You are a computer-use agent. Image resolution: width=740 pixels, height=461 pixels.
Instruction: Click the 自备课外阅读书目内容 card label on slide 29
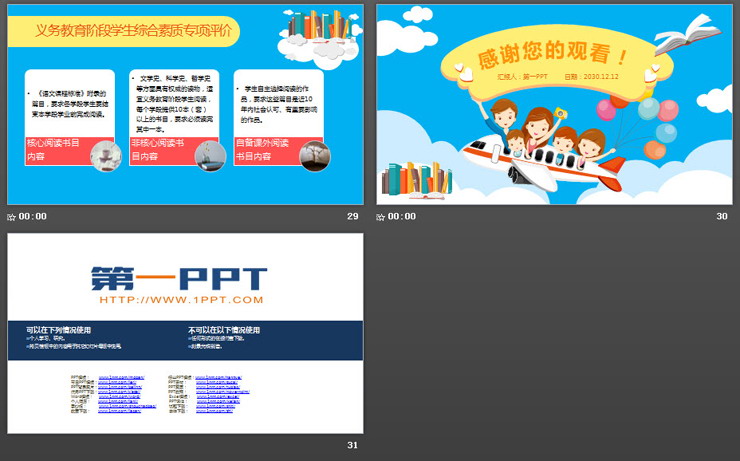(262, 150)
